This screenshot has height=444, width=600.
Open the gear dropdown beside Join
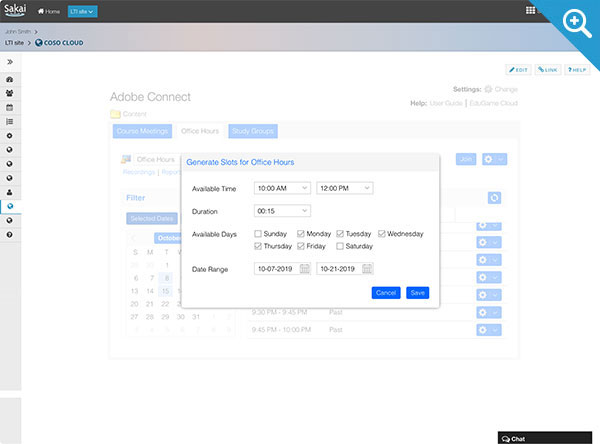(x=494, y=159)
